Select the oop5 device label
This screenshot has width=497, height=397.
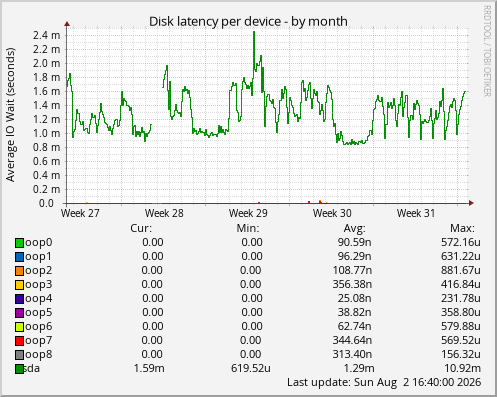(39, 313)
